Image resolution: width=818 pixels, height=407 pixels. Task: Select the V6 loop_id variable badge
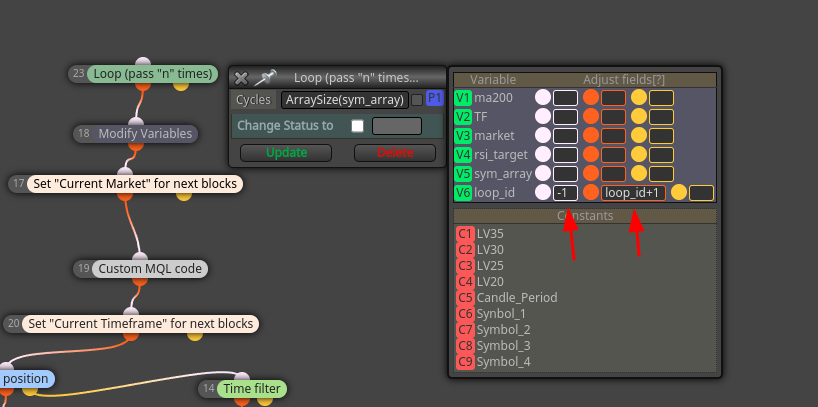[463, 193]
